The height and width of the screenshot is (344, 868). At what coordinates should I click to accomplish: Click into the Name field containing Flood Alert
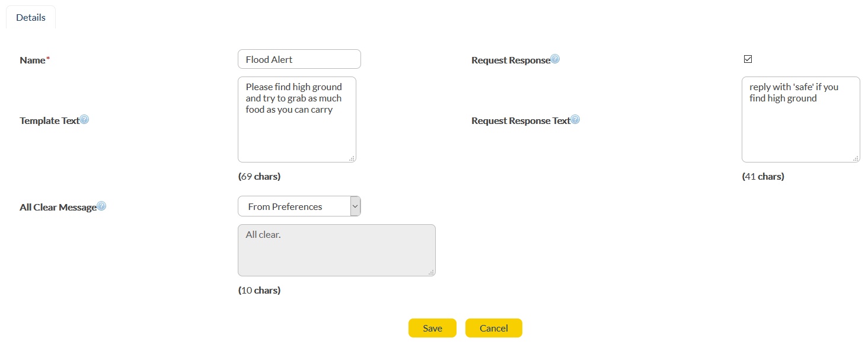299,59
